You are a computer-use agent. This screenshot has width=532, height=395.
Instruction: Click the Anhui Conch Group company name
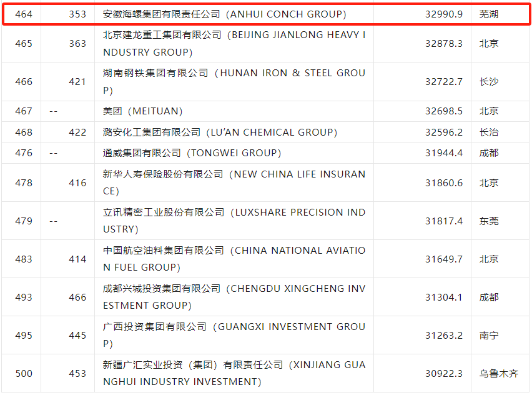pyautogui.click(x=224, y=14)
